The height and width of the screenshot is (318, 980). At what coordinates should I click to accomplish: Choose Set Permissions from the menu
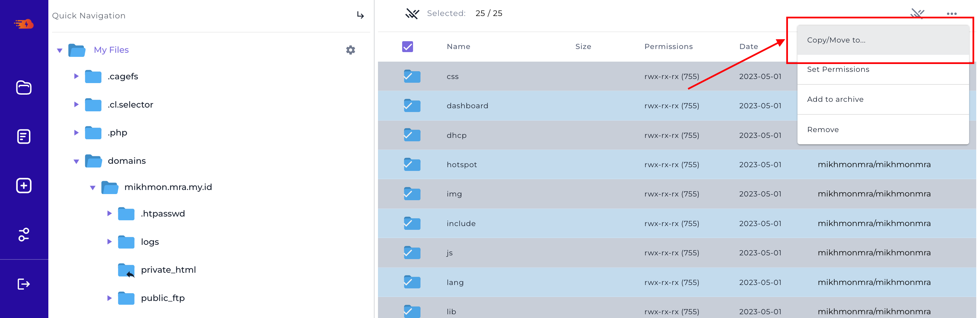(x=883, y=69)
